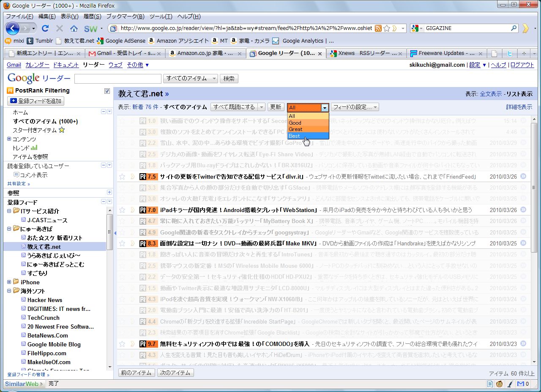Click the すべて既読にする button
541x392 pixels.
234,107
